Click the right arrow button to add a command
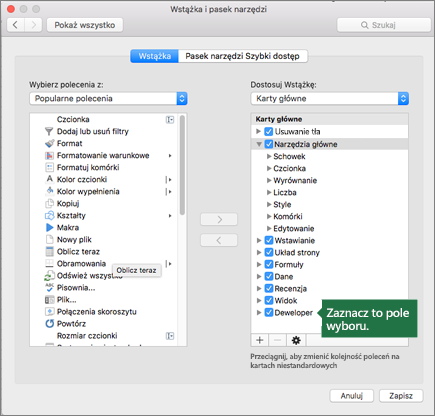This screenshot has width=435, height=416. [x=219, y=219]
